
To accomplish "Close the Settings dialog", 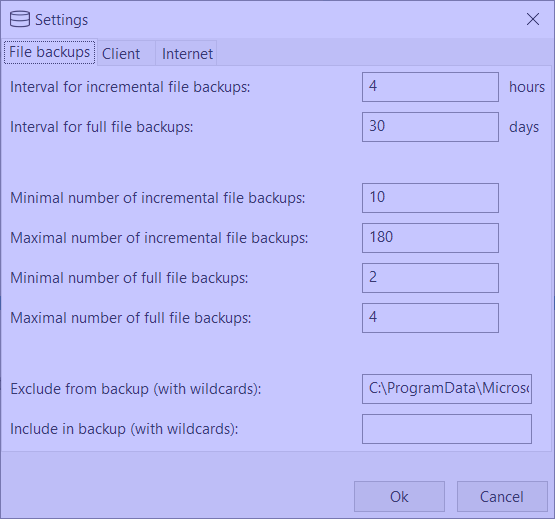I will (x=533, y=19).
